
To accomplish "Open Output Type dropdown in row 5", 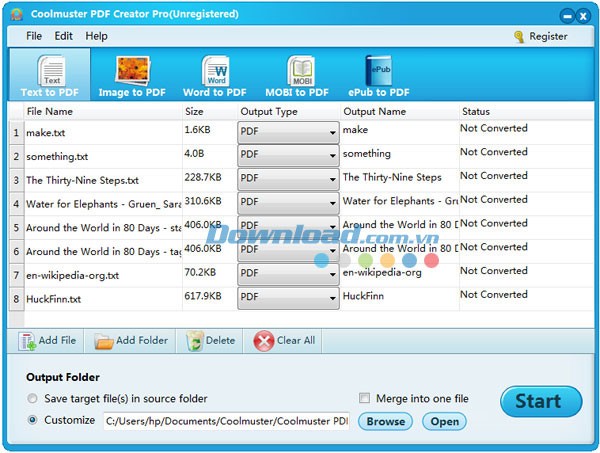I will coord(288,227).
